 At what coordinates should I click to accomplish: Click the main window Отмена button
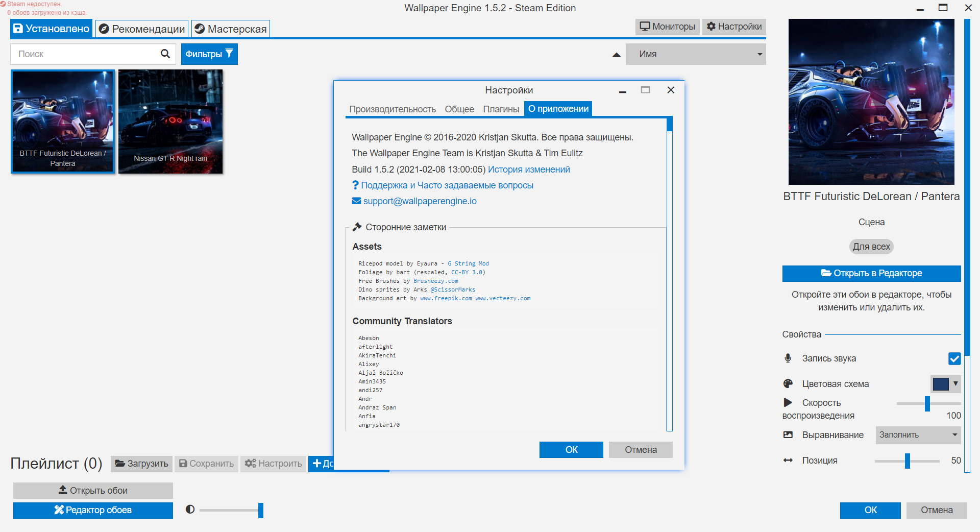[x=937, y=510]
